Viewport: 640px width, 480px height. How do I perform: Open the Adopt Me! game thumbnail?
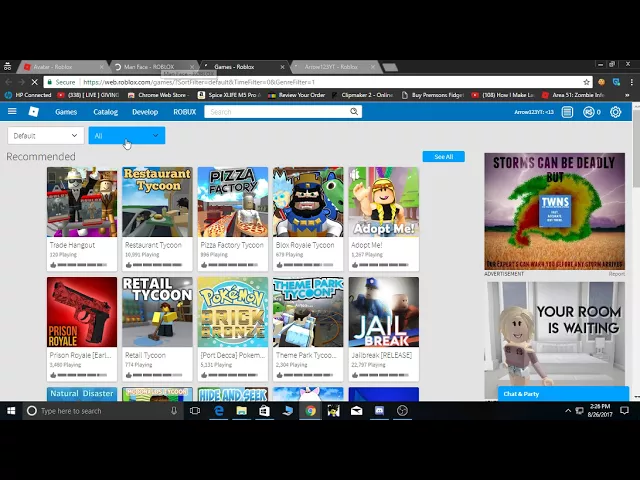(384, 202)
